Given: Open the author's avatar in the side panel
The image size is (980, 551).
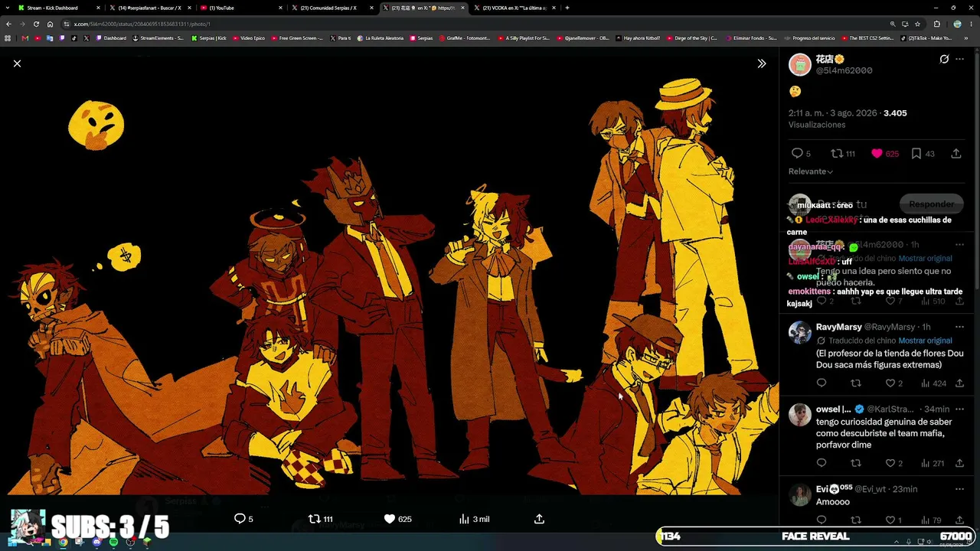Looking at the screenshot, I should (x=800, y=65).
